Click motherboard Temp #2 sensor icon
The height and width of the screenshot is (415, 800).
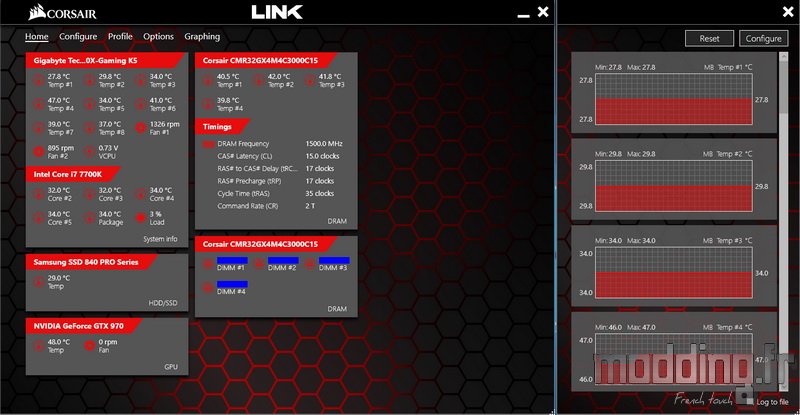click(89, 80)
